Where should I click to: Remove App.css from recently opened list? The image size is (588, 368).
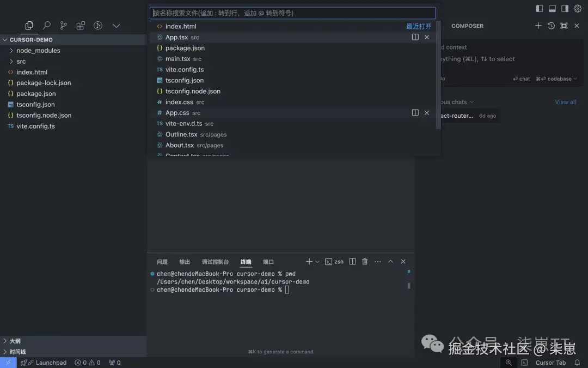pyautogui.click(x=427, y=113)
